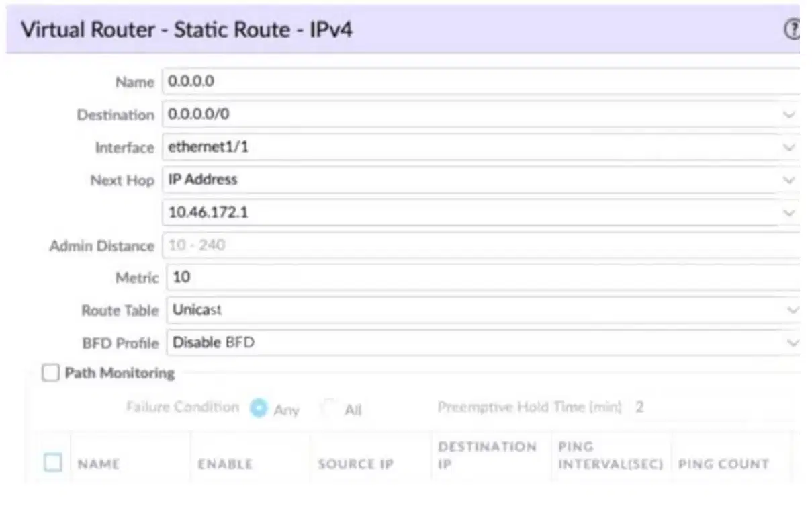Open the BFD Profile dropdown

point(481,343)
